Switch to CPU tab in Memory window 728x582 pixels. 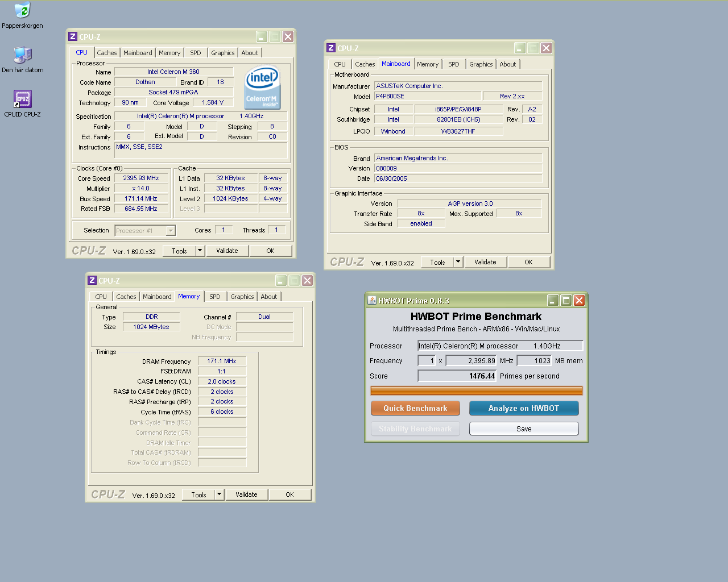(101, 297)
